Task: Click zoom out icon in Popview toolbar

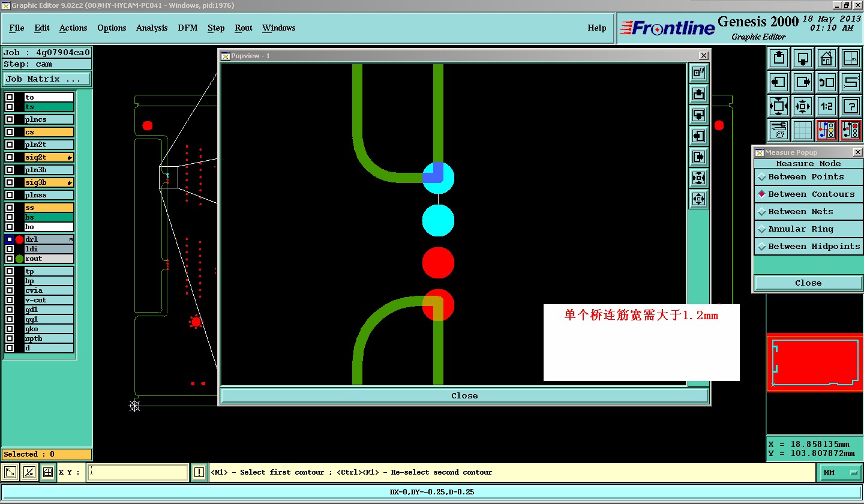Action: (x=698, y=199)
